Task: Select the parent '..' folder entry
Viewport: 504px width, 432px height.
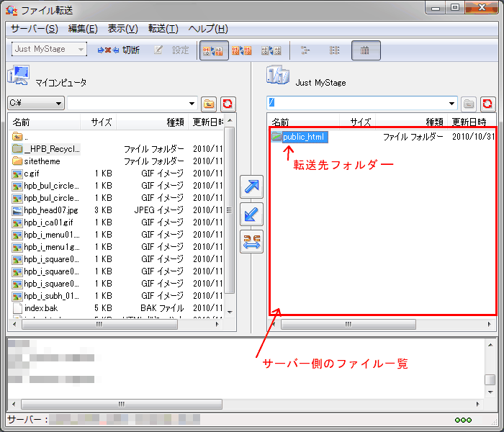Action: tap(20, 137)
